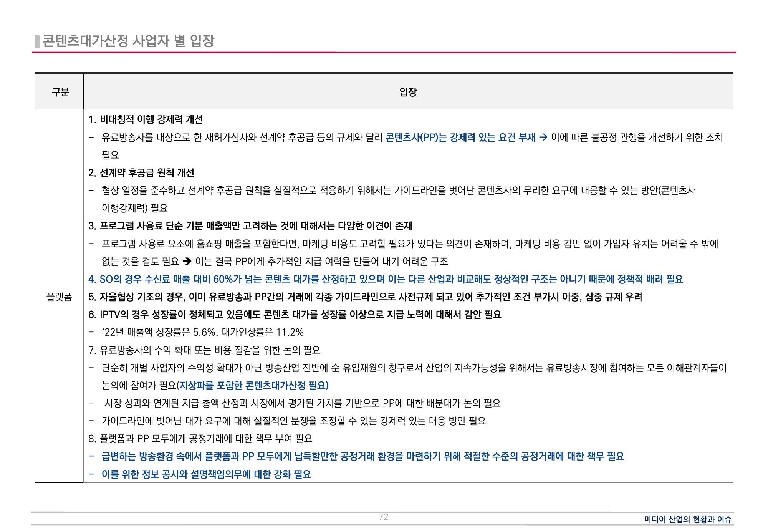Click the line starting 프로그램 사용료 요소에 홈쇼핑
The height and width of the screenshot is (532, 768).
pyautogui.click(x=410, y=244)
